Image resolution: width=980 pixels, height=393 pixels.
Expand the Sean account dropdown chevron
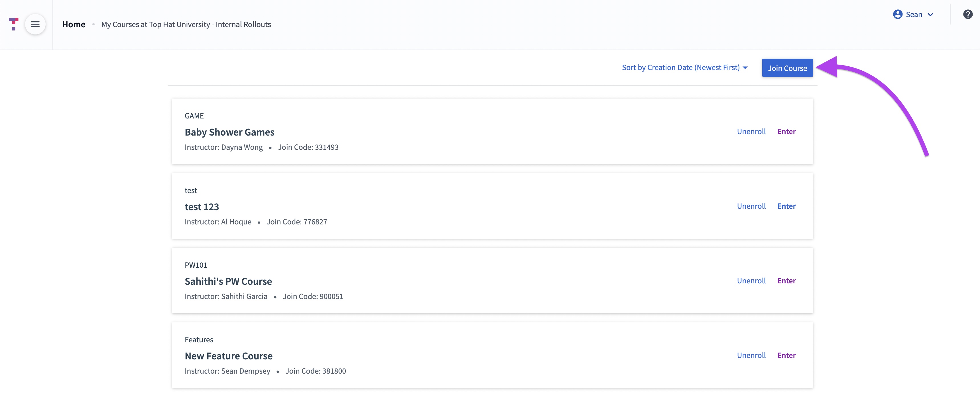(930, 15)
